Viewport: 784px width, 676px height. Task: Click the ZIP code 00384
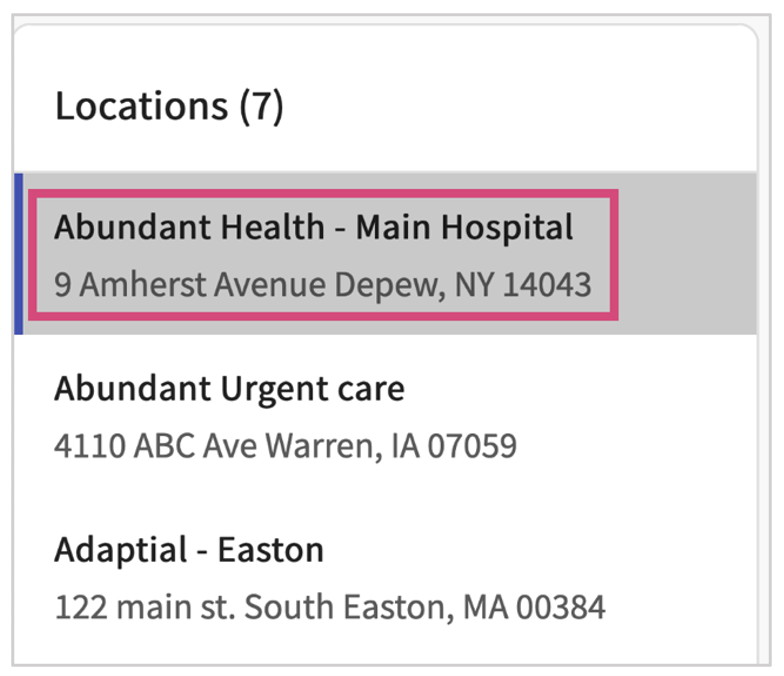[x=559, y=606]
